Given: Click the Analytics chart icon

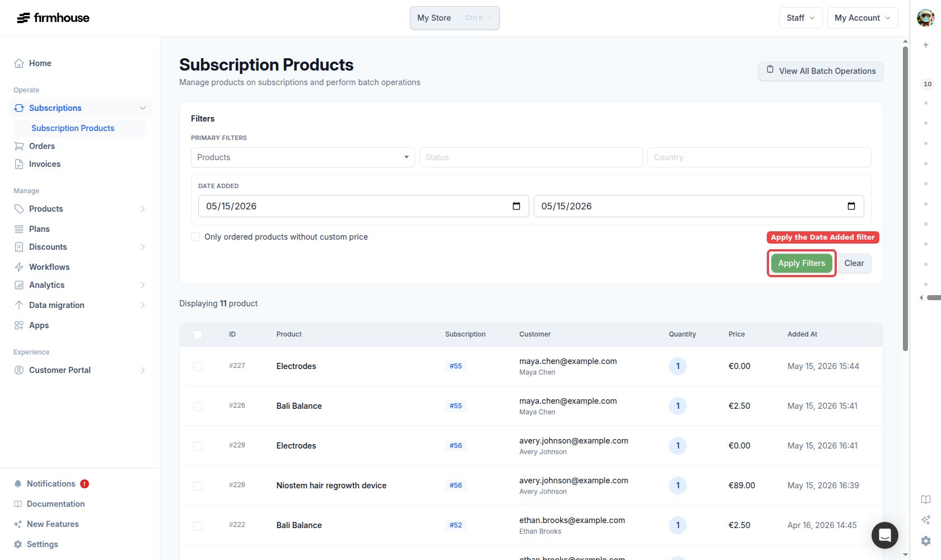Looking at the screenshot, I should (x=19, y=285).
